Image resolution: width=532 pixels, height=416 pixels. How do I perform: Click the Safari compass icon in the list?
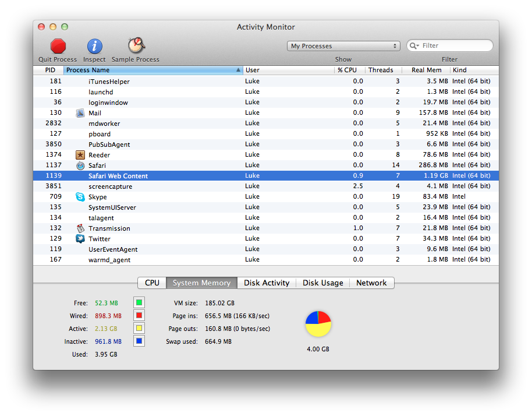(80, 165)
